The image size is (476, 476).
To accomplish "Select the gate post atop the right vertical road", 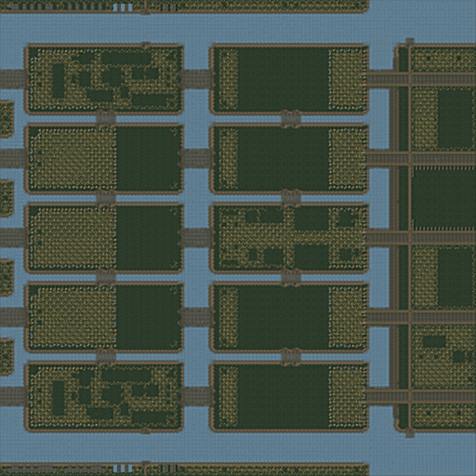I will point(410,42).
